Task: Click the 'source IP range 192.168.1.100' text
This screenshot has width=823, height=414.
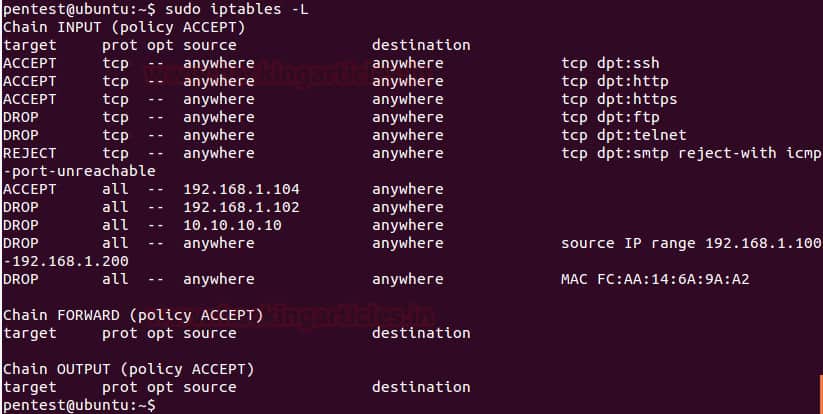Action: point(691,243)
